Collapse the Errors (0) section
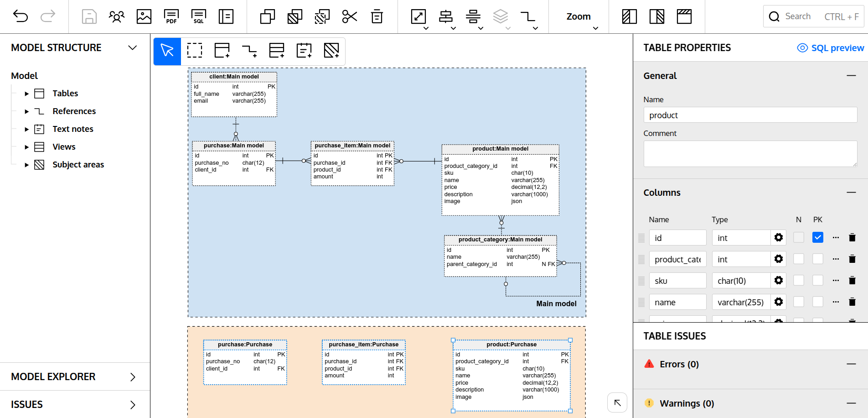The height and width of the screenshot is (418, 868). (851, 364)
